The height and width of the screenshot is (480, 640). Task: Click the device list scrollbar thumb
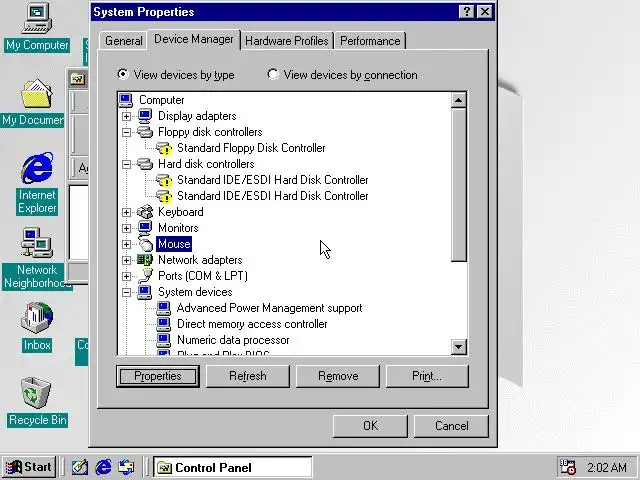point(458,184)
